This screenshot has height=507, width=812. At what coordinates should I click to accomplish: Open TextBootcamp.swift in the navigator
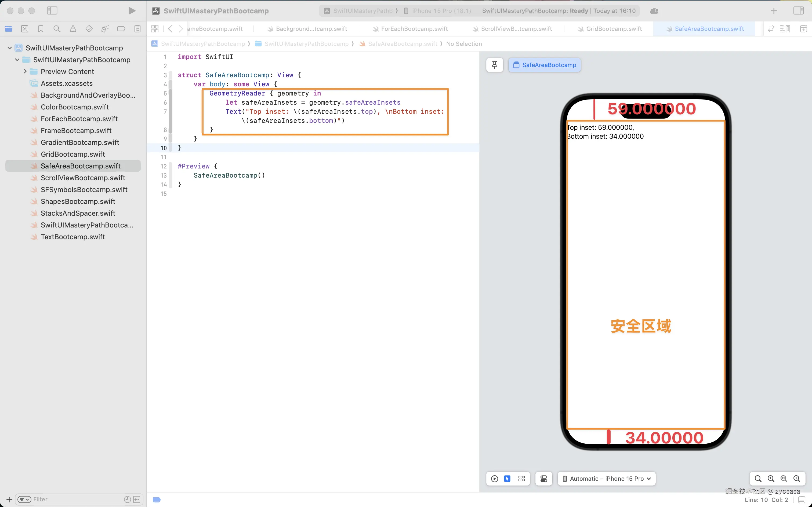(73, 237)
